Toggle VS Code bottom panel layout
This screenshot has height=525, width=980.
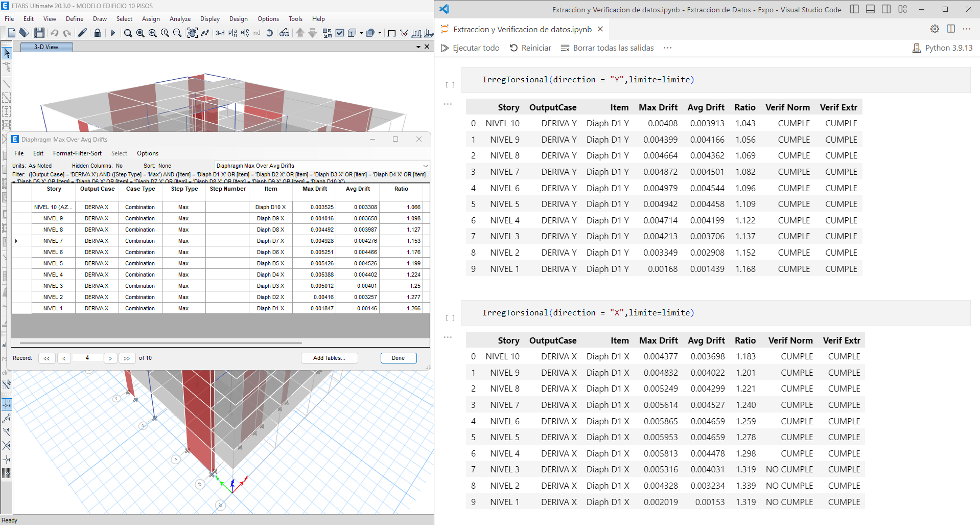point(870,9)
